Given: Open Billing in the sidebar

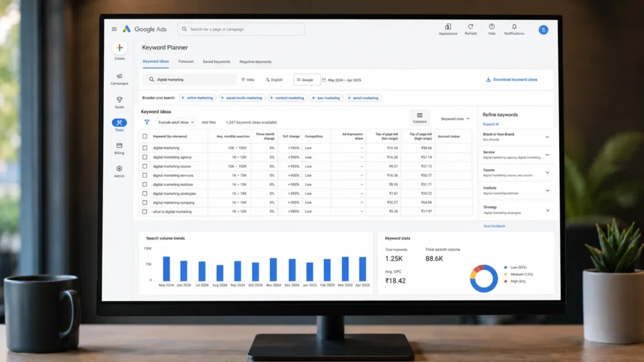Looking at the screenshot, I should pyautogui.click(x=119, y=148).
